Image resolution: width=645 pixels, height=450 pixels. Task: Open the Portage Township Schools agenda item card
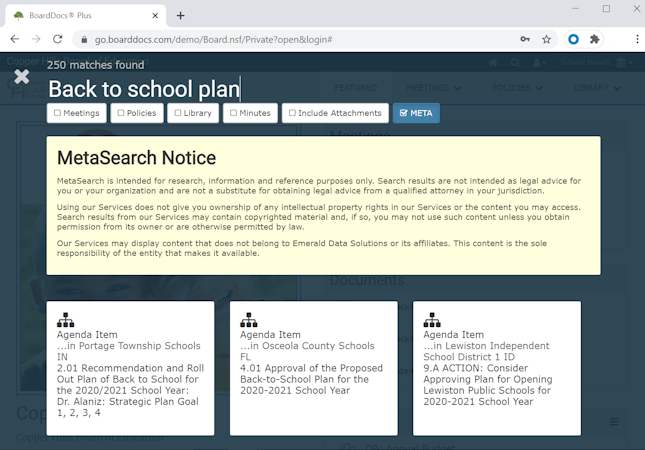(130, 368)
